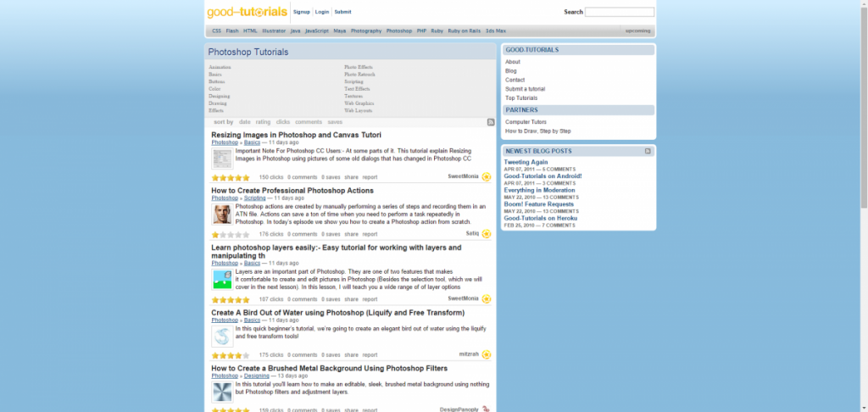Sort the tutorials by clicks
Viewport: 868px width, 412px height.
[283, 122]
